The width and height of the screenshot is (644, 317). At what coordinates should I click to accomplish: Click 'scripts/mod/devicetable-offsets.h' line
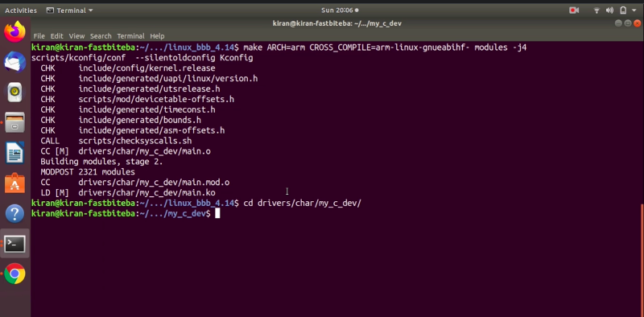tap(156, 100)
